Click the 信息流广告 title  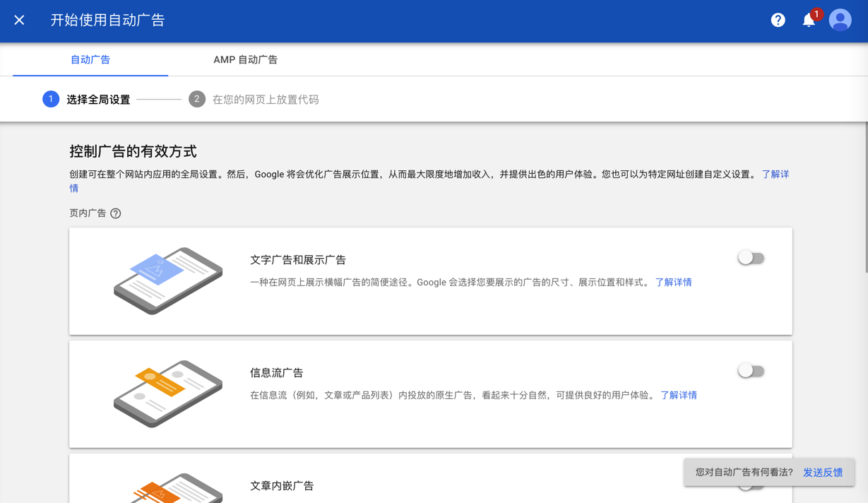pos(277,373)
